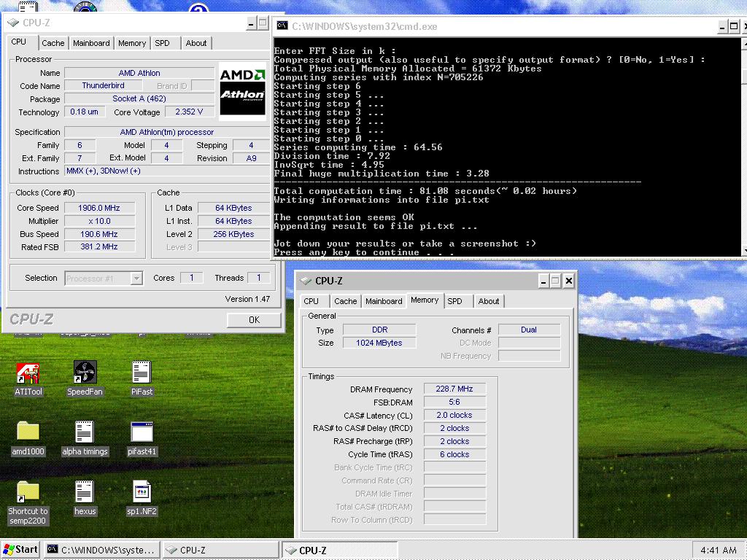747x560 pixels.
Task: Open Shortcut to semp2200 folder
Action: (28, 503)
